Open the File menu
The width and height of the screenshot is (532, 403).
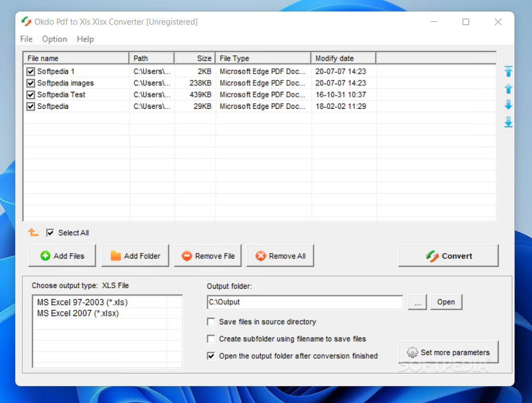(26, 39)
